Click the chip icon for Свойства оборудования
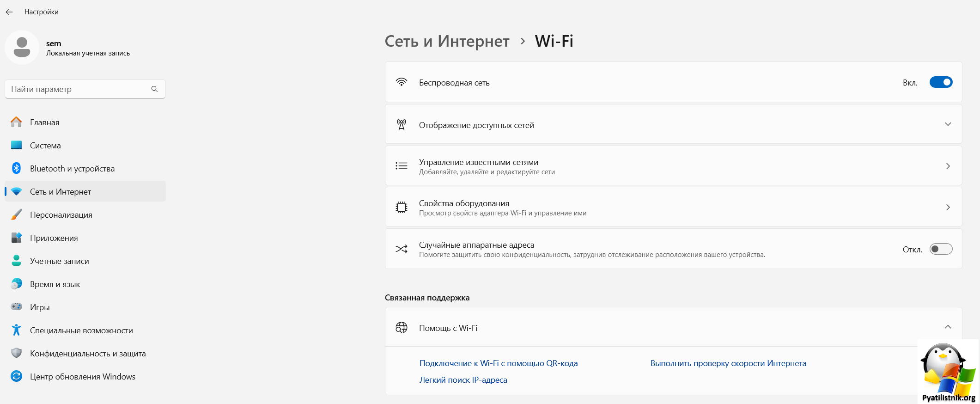The image size is (980, 404). (402, 208)
